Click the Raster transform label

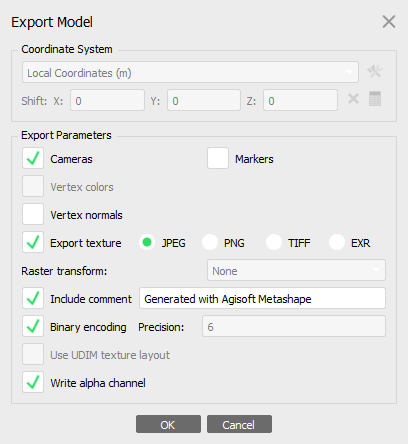click(x=64, y=271)
